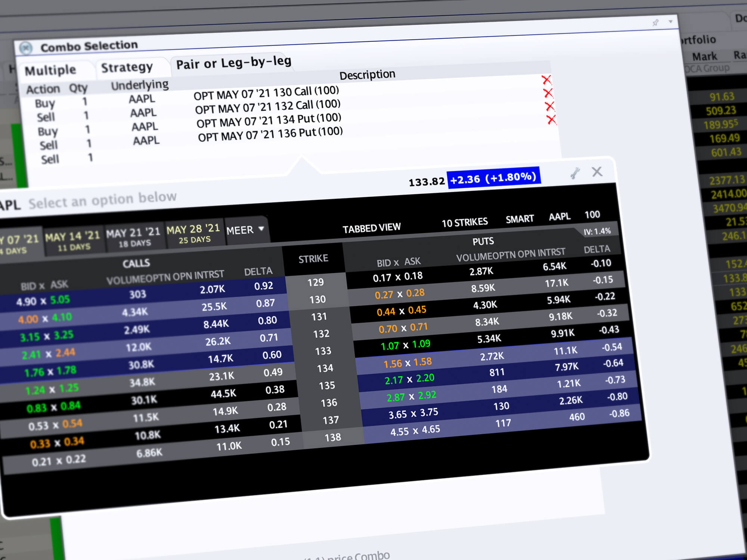Select put bid/ask 1.07 x 1.09
Image resolution: width=747 pixels, height=560 pixels.
tap(406, 345)
